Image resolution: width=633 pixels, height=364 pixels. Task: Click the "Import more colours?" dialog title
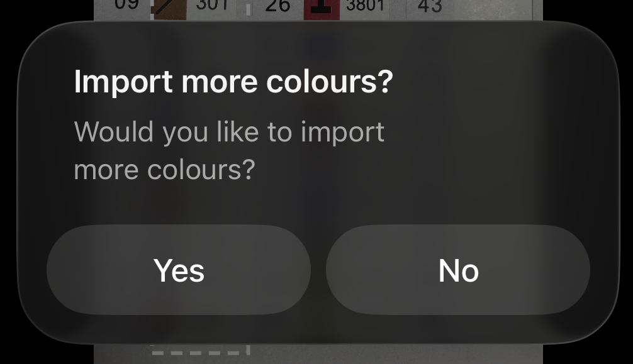[x=233, y=82]
